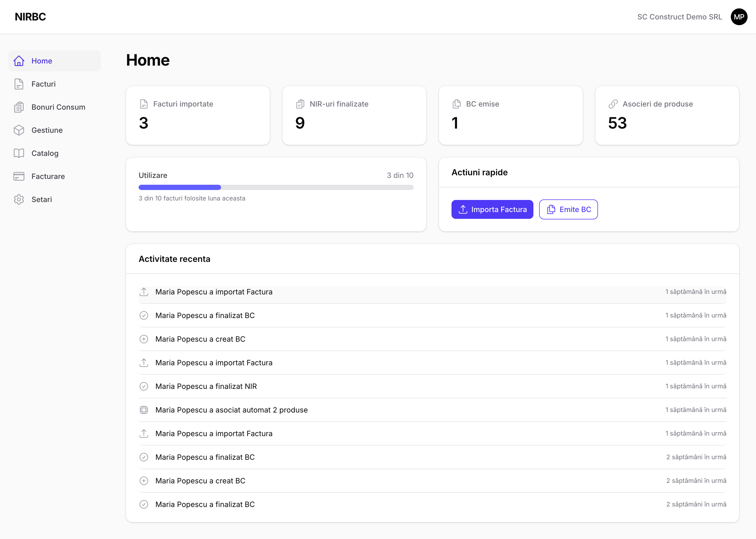Viewport: 756px width, 539px height.
Task: Click the plus-circle icon on first 'creat BC' row
Action: [144, 339]
